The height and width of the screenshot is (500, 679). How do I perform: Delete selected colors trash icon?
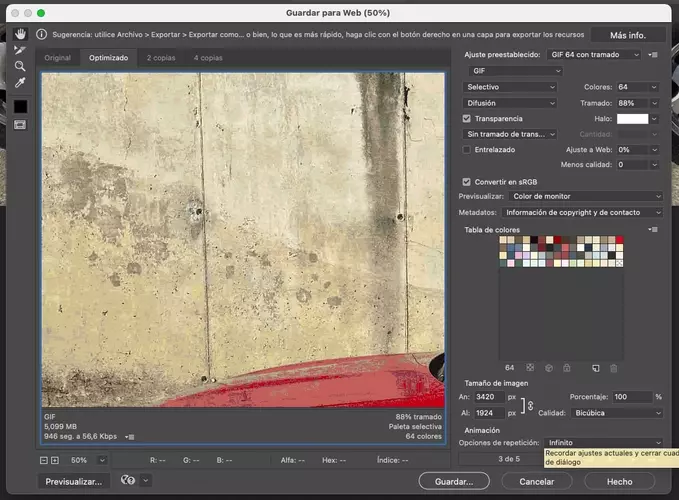pos(614,368)
